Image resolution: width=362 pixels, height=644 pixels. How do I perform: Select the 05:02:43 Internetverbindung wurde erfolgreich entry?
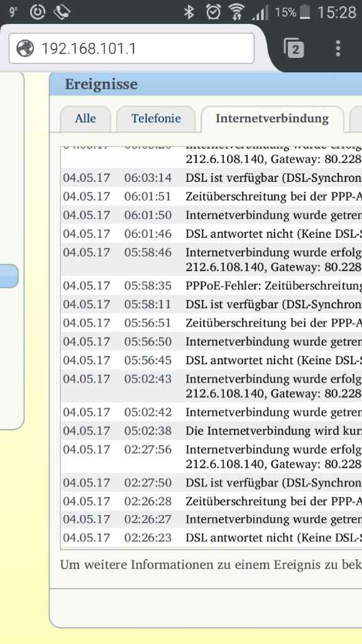[211, 386]
